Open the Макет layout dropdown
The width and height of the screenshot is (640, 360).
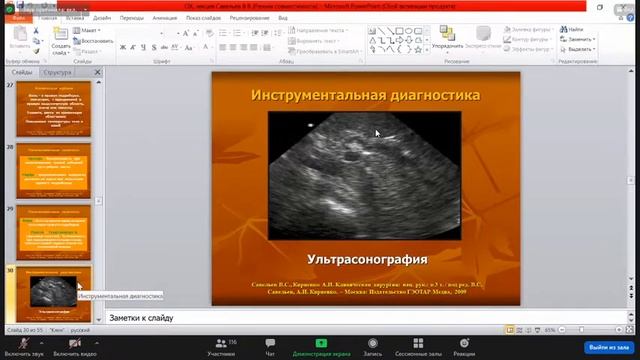point(87,31)
